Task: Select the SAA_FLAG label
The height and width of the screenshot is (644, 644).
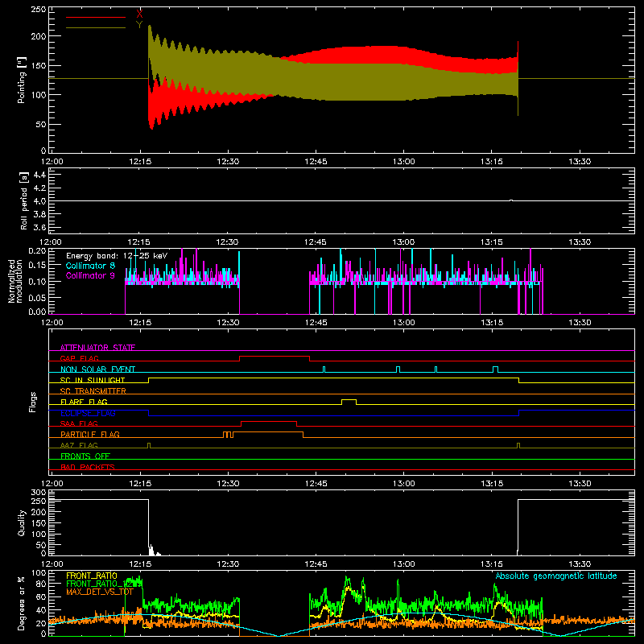Action: click(79, 423)
